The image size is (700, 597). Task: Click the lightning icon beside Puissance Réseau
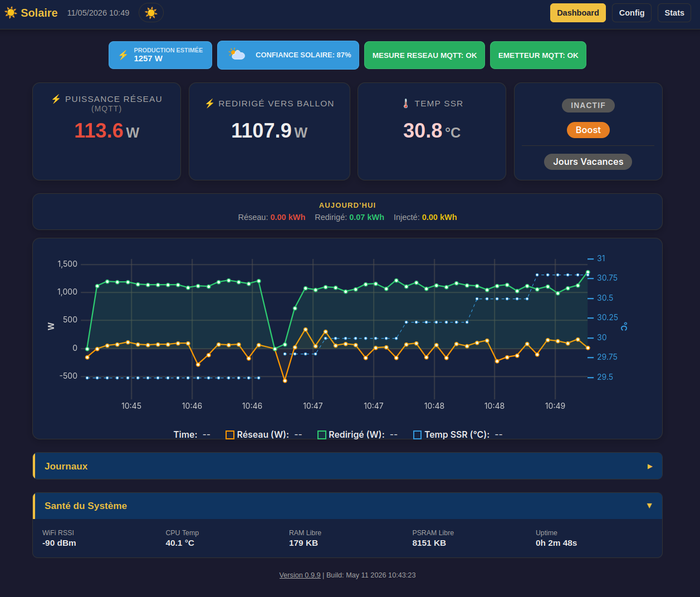pyautogui.click(x=56, y=99)
